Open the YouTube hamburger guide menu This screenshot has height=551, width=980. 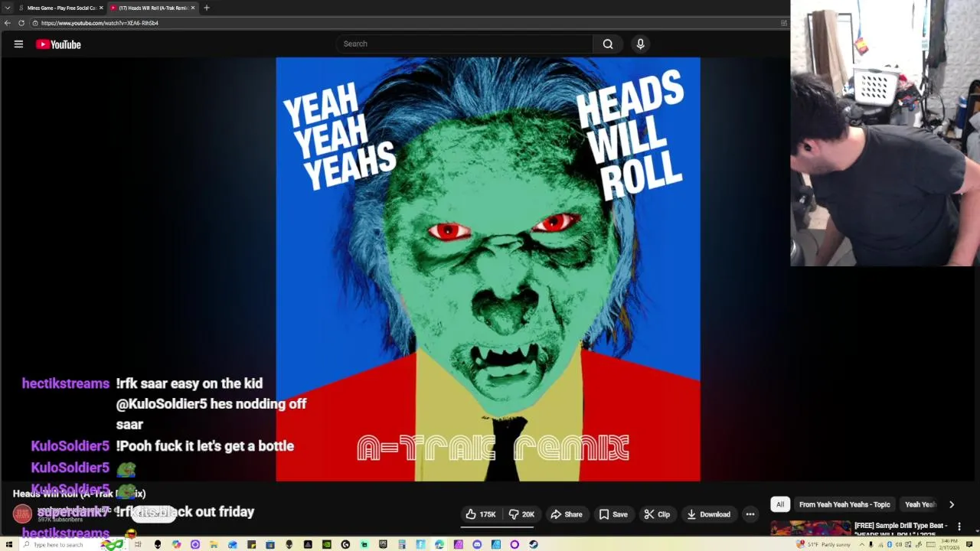tap(18, 44)
